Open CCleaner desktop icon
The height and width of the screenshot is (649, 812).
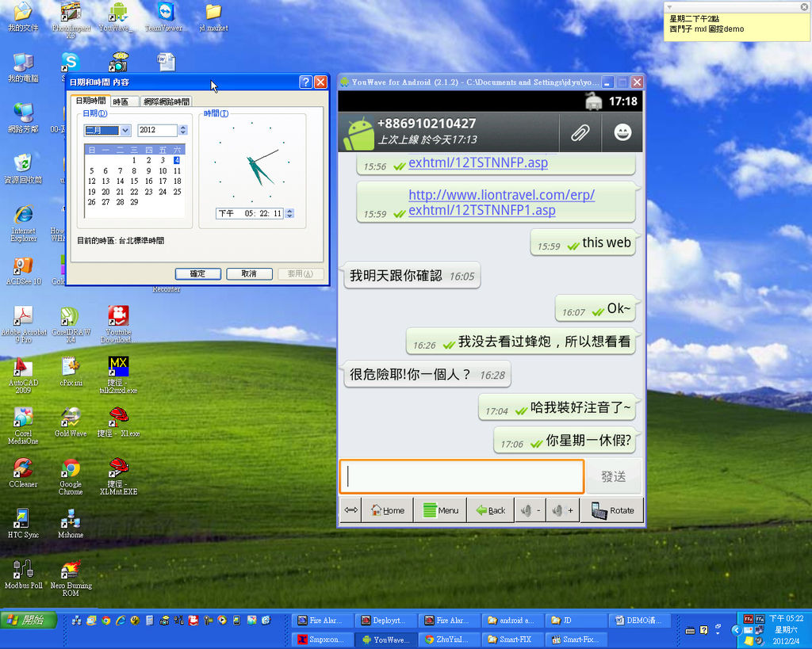(x=23, y=473)
